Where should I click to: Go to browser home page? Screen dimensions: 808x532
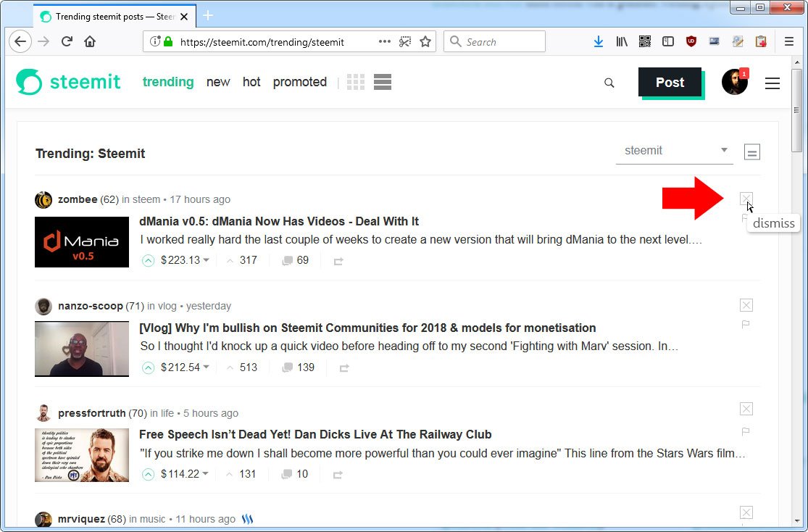(90, 41)
